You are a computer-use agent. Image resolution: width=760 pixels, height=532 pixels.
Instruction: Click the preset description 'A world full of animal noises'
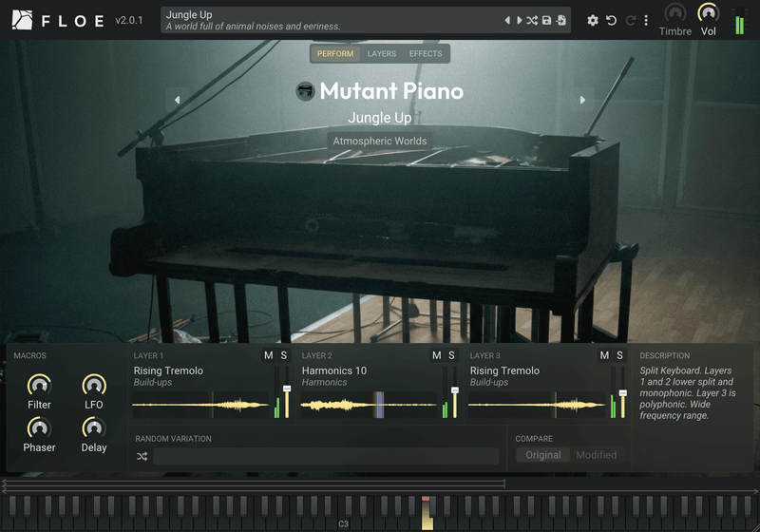(x=253, y=27)
